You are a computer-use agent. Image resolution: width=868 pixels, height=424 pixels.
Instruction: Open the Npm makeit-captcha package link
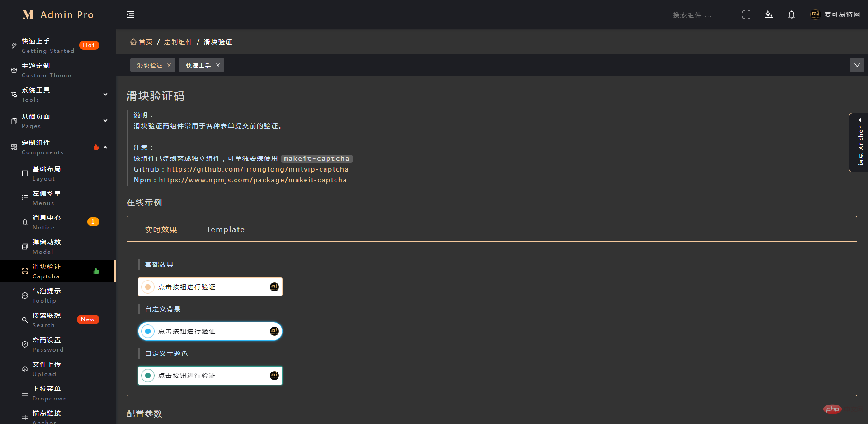[253, 180]
